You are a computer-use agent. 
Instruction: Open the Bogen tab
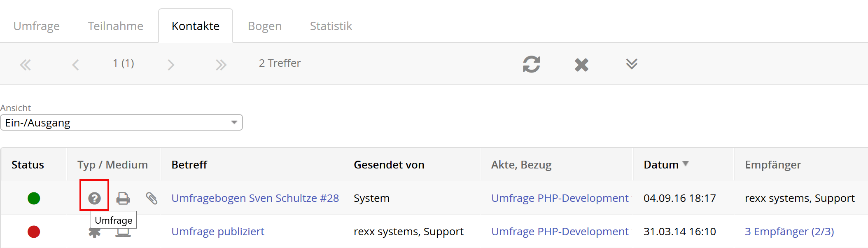tap(265, 26)
